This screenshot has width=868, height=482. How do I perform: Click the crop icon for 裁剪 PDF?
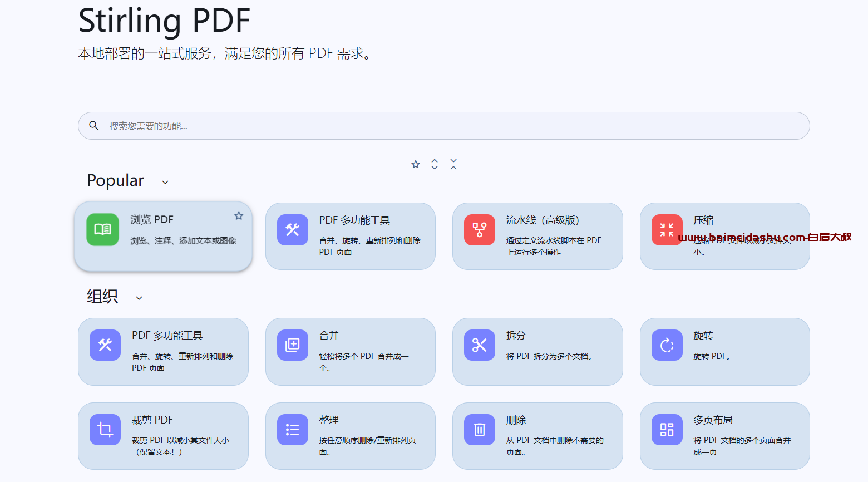[x=105, y=430]
